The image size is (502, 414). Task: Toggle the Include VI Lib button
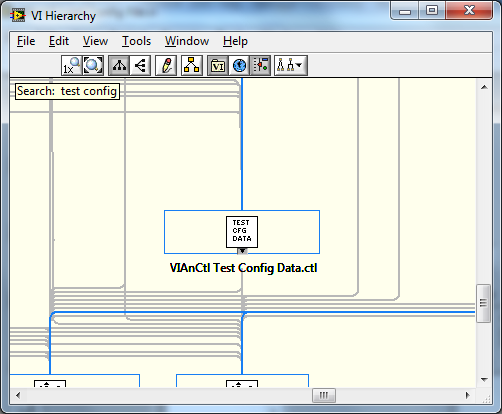coord(218,65)
